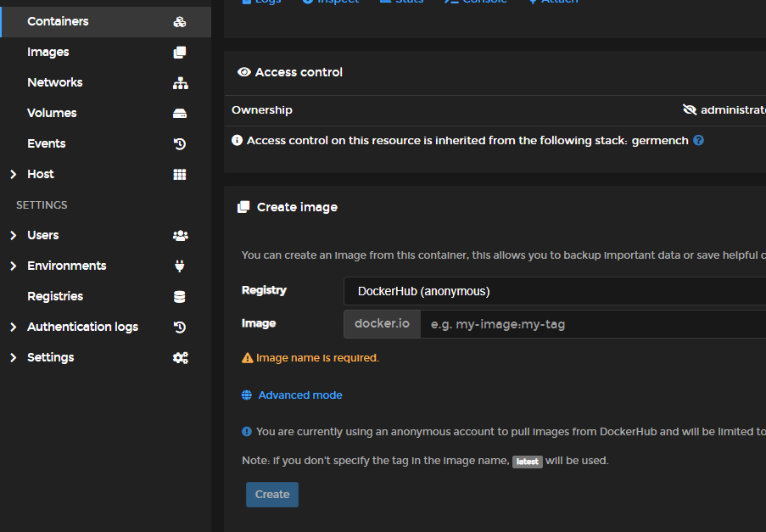
Task: Focus the image name input field
Action: click(x=593, y=324)
